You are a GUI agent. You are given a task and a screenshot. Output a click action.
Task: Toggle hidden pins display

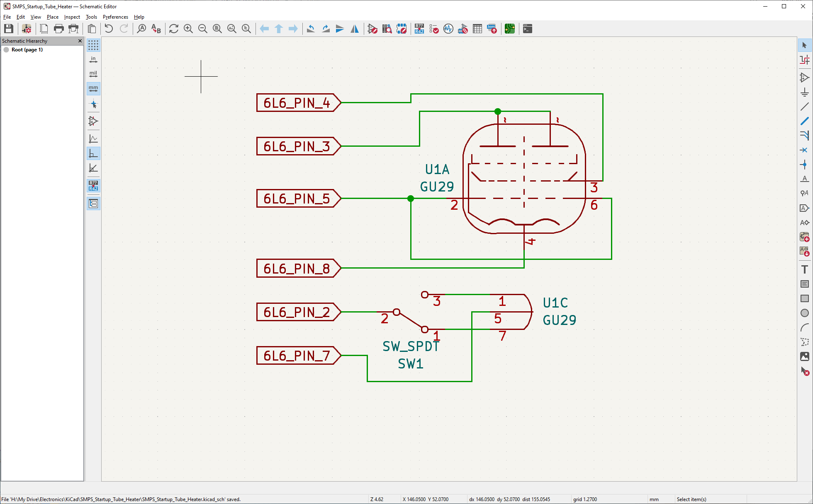[x=93, y=121]
